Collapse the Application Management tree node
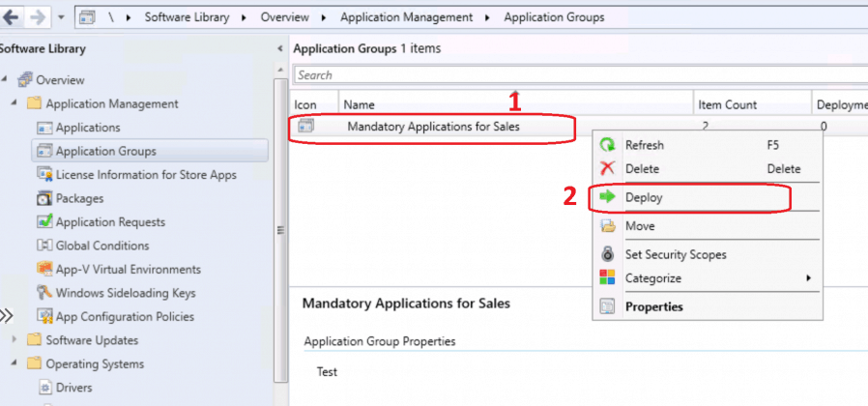Image resolution: width=868 pixels, height=406 pixels. (14, 103)
